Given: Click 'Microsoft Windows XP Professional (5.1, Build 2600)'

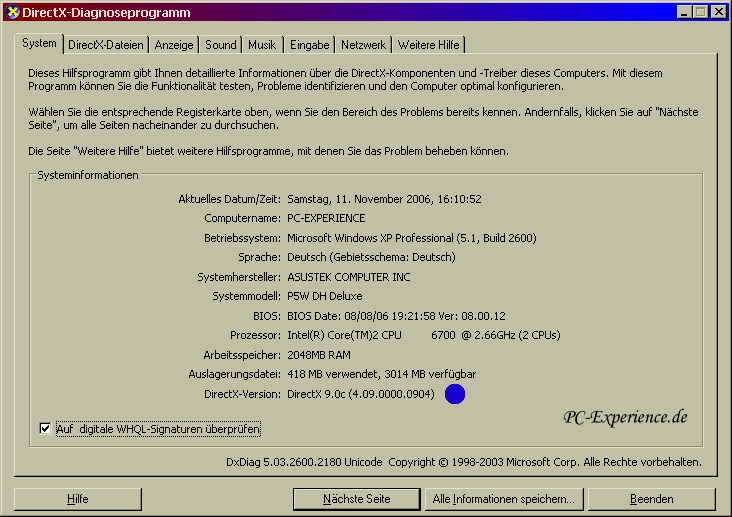Looking at the screenshot, I should click(x=412, y=238).
